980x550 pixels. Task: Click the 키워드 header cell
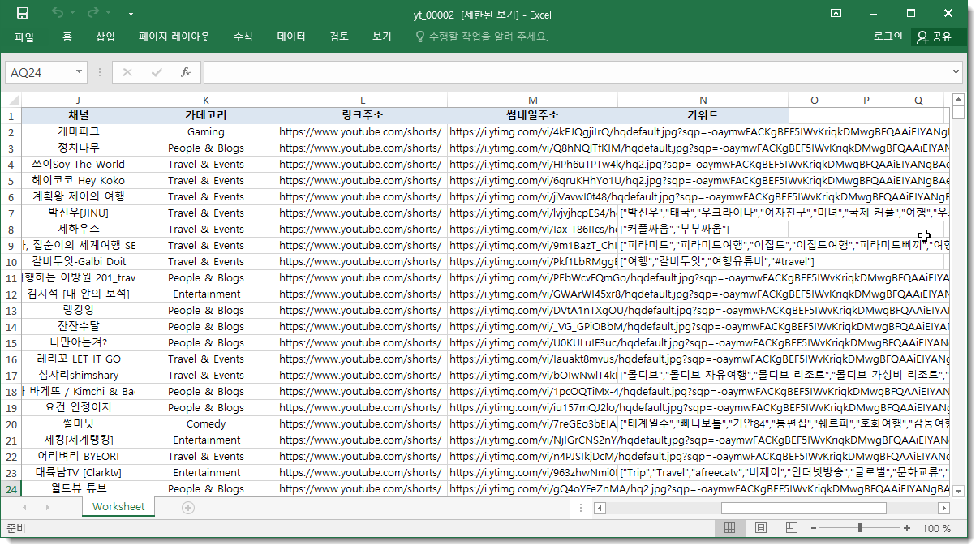[x=703, y=115]
